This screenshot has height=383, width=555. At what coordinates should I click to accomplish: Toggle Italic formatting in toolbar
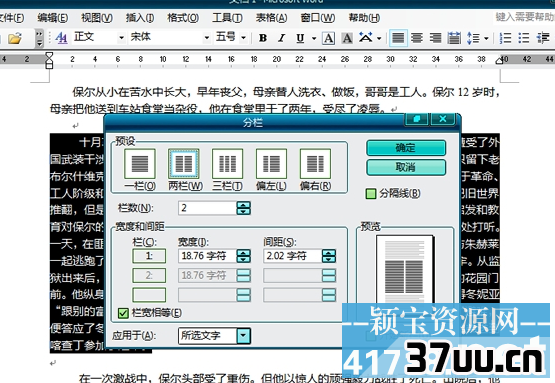pos(282,38)
